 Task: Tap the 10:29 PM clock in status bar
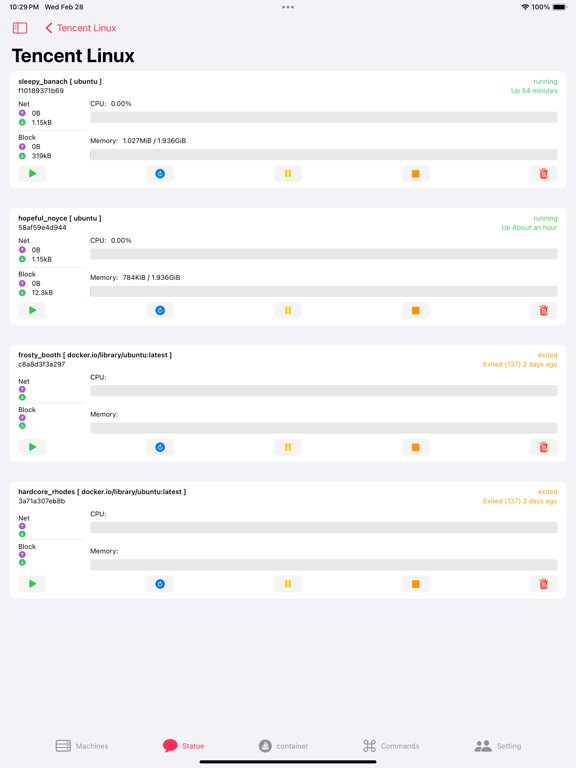[24, 7]
